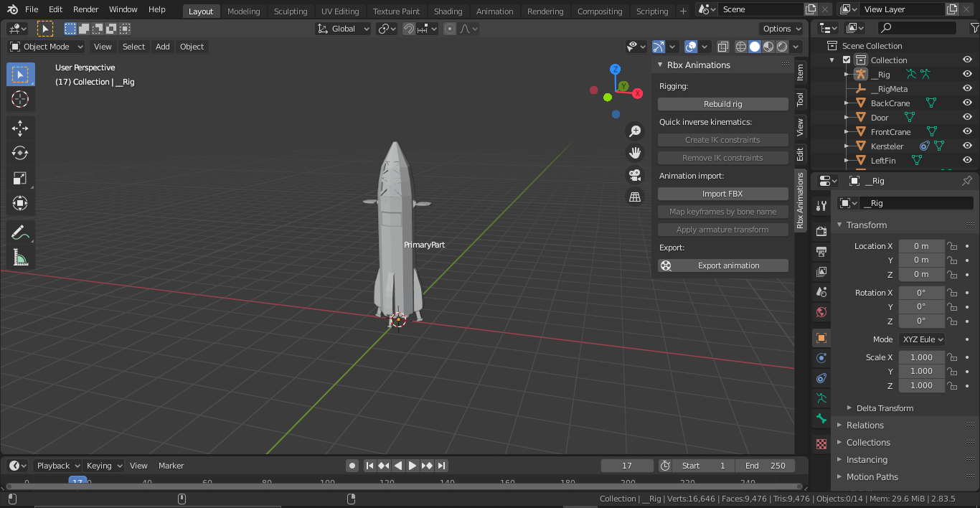Expand the Relations panel

point(839,425)
